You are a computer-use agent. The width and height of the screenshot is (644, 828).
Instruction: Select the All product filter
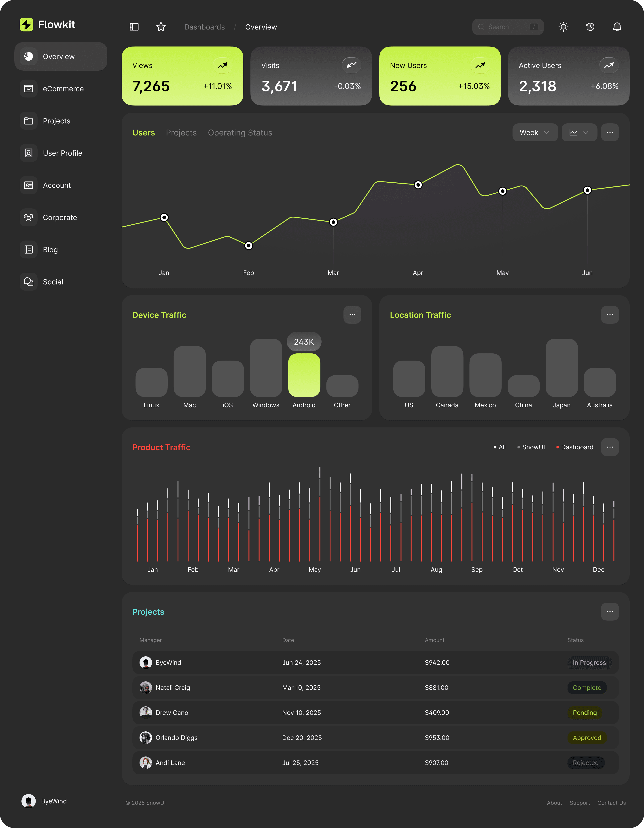(500, 447)
